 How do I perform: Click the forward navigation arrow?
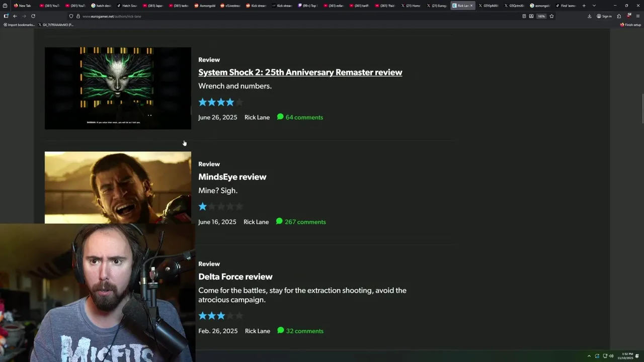tap(24, 16)
